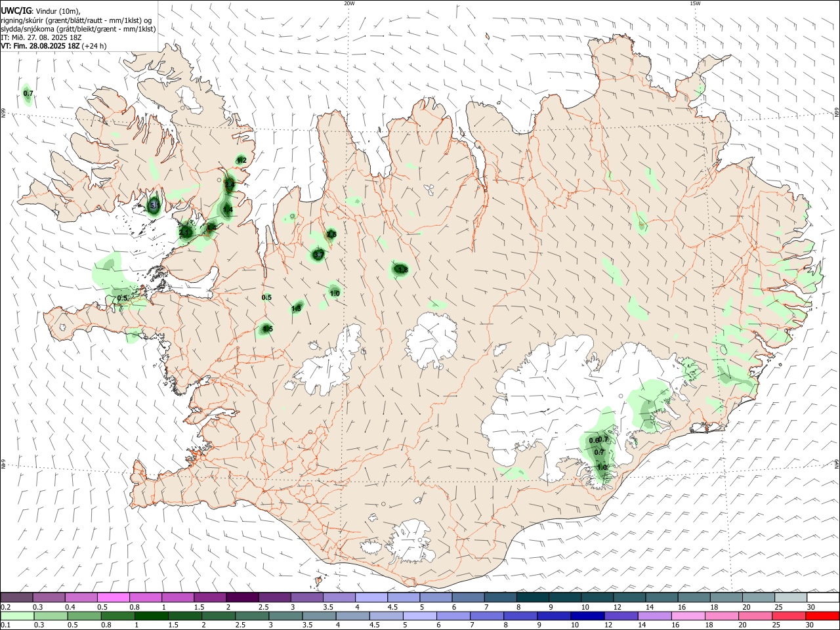Click the bright magenta 0.5–0.8 snow legend swatch

114,597
